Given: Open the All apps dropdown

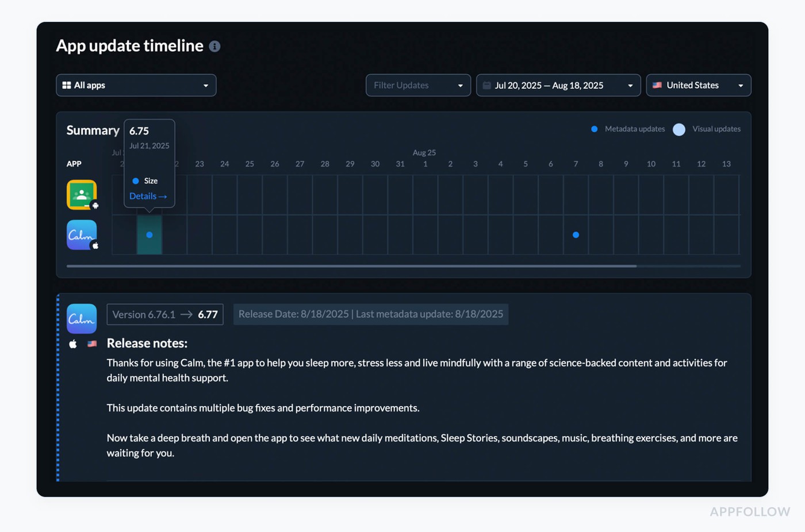Looking at the screenshot, I should (136, 86).
